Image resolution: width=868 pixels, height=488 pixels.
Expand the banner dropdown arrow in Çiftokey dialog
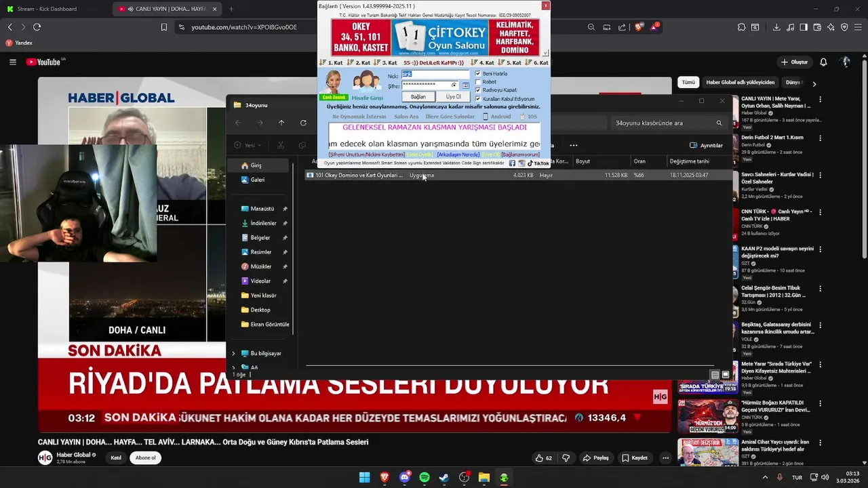546,53
